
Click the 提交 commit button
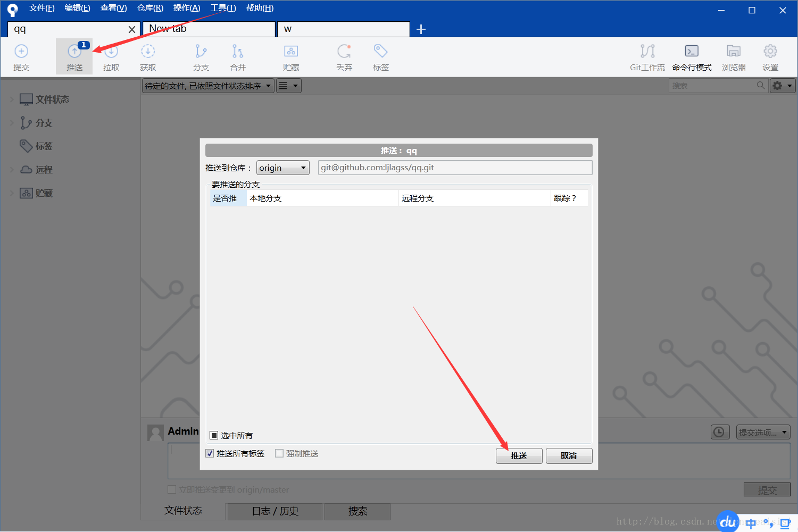point(767,489)
